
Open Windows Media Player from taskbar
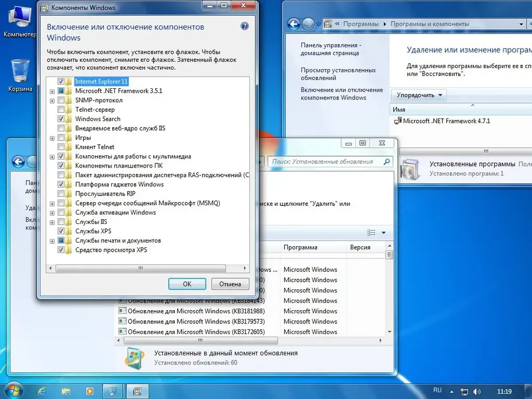pos(89,391)
